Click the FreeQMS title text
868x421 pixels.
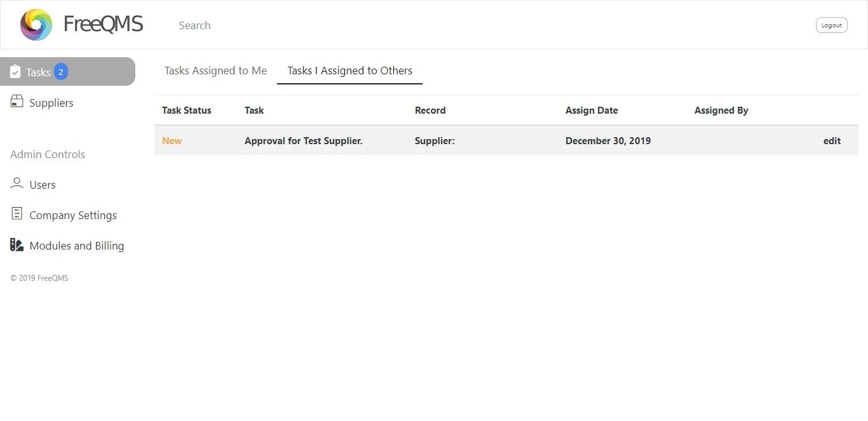tap(103, 25)
